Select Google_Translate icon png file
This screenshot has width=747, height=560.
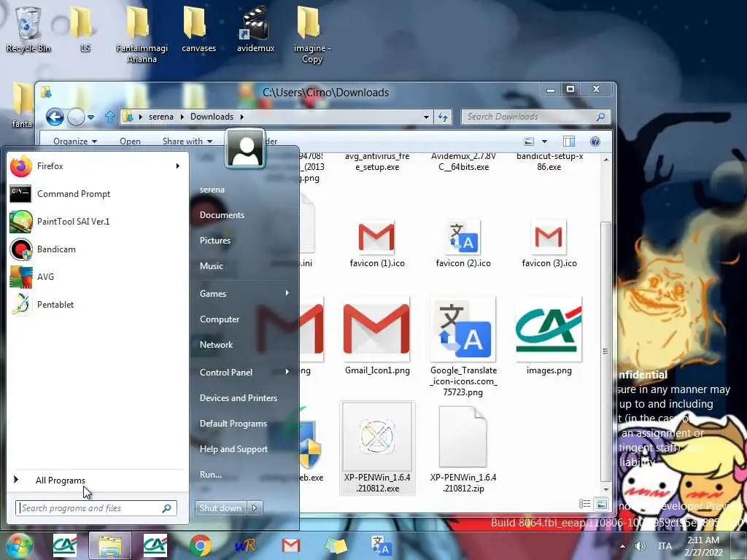(463, 346)
